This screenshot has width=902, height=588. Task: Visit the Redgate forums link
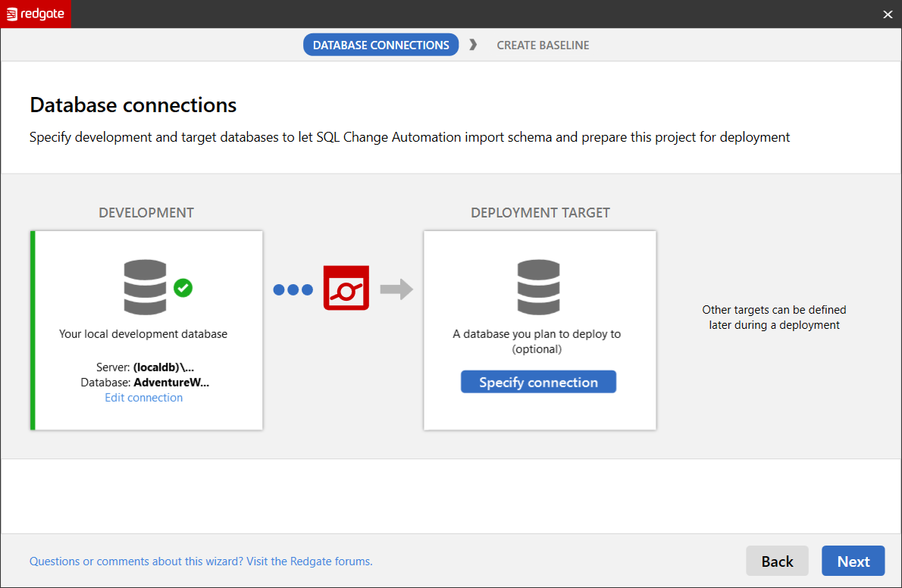[x=201, y=561]
